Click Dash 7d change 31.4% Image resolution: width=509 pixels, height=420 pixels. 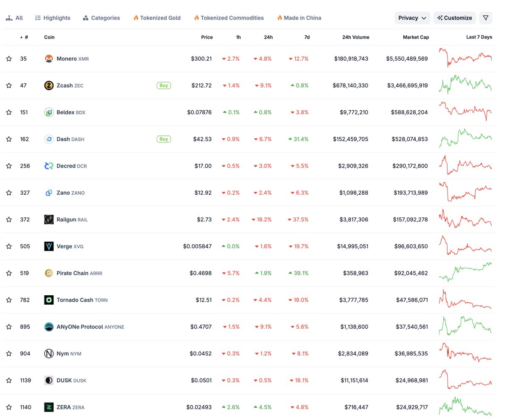pos(298,139)
